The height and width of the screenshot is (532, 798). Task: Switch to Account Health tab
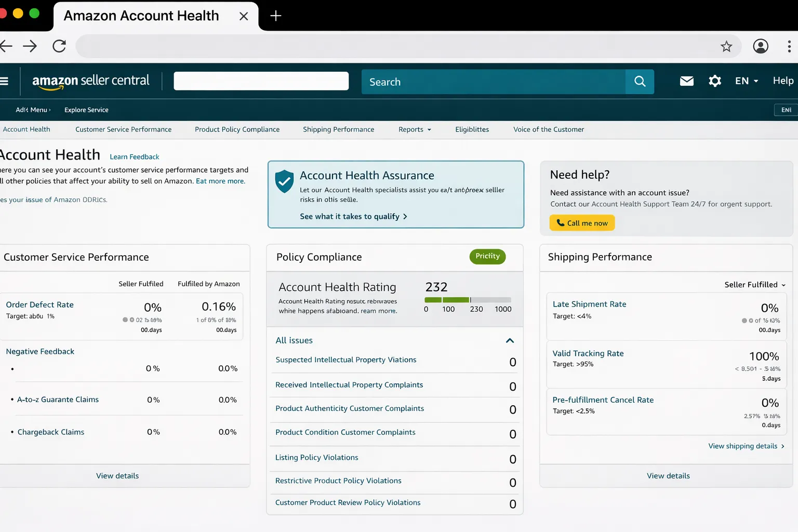[x=26, y=129]
